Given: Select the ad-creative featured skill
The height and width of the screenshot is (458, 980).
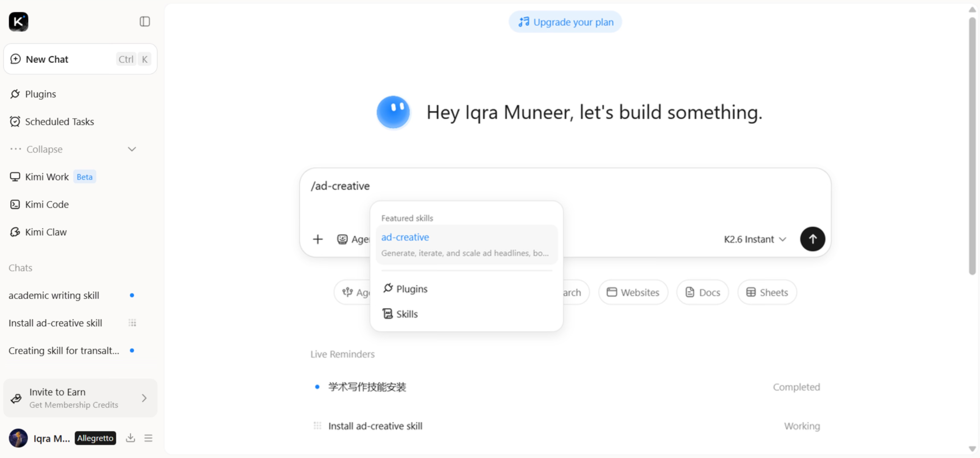Looking at the screenshot, I should tap(467, 244).
